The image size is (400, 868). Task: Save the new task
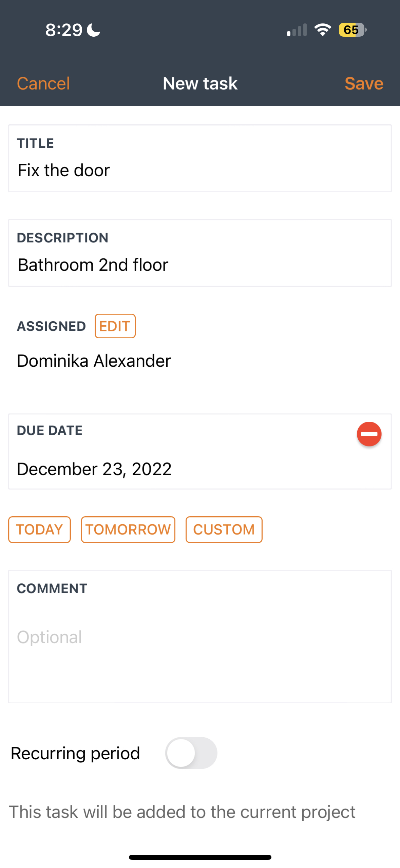(364, 84)
